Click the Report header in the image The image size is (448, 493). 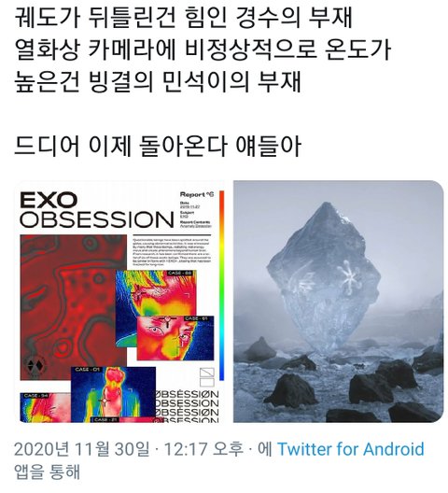[197, 194]
